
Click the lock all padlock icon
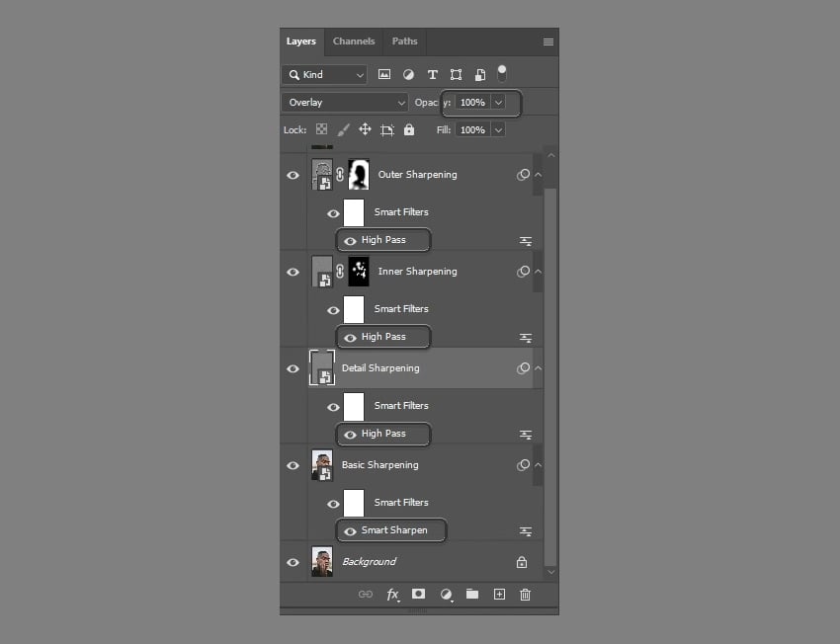(409, 129)
